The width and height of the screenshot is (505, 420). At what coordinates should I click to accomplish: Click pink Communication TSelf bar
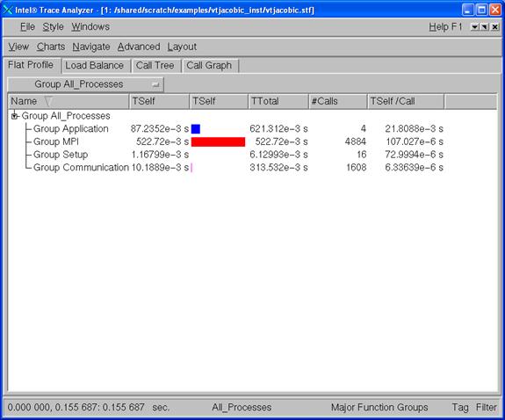pos(191,168)
